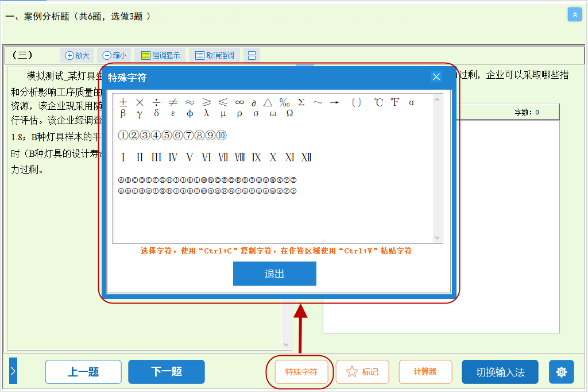Image resolution: width=588 pixels, height=392 pixels.
Task: Open settings gear at bottom right
Action: point(561,372)
